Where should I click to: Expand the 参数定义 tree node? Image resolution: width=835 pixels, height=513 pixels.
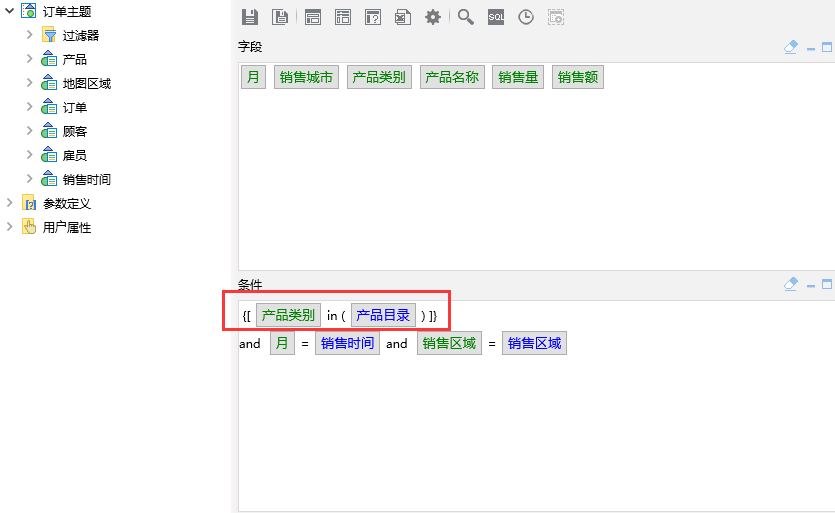[9, 202]
